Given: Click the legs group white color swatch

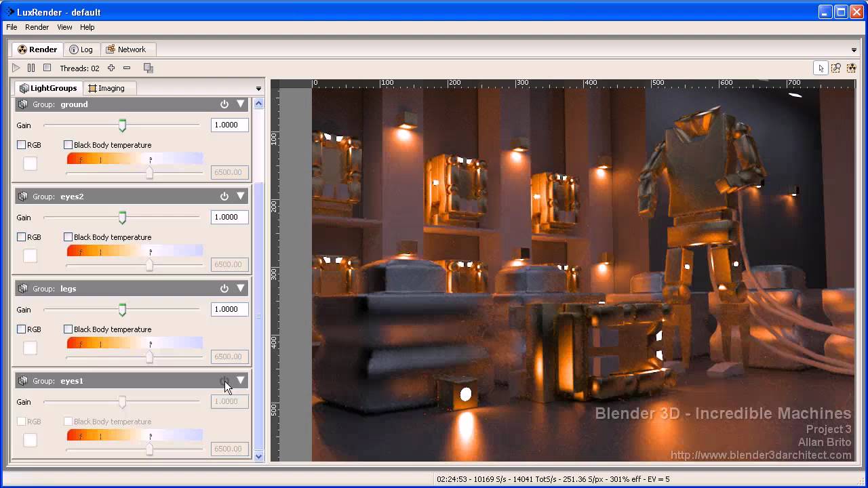Looking at the screenshot, I should click(x=30, y=348).
